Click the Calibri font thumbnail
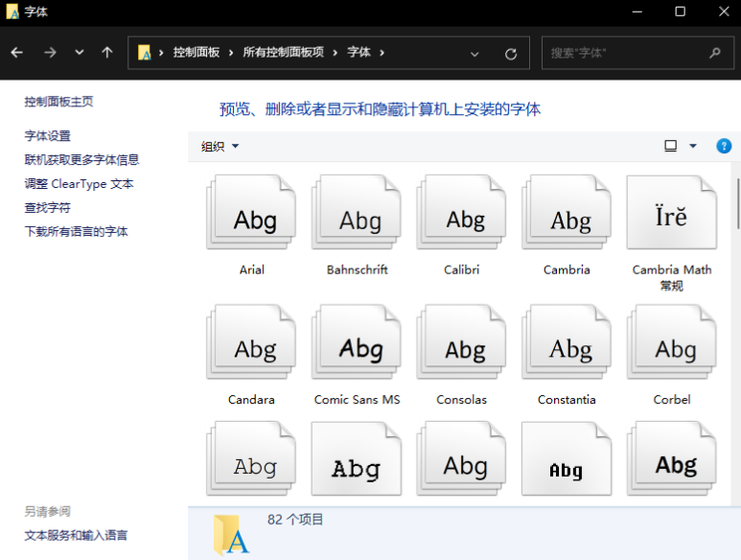The image size is (741, 560). point(462,214)
